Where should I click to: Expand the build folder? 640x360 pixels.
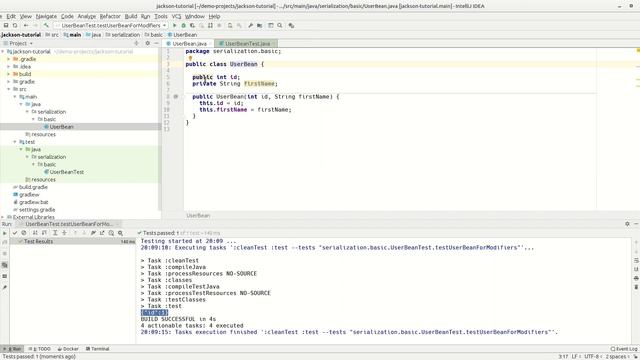pos(9,74)
